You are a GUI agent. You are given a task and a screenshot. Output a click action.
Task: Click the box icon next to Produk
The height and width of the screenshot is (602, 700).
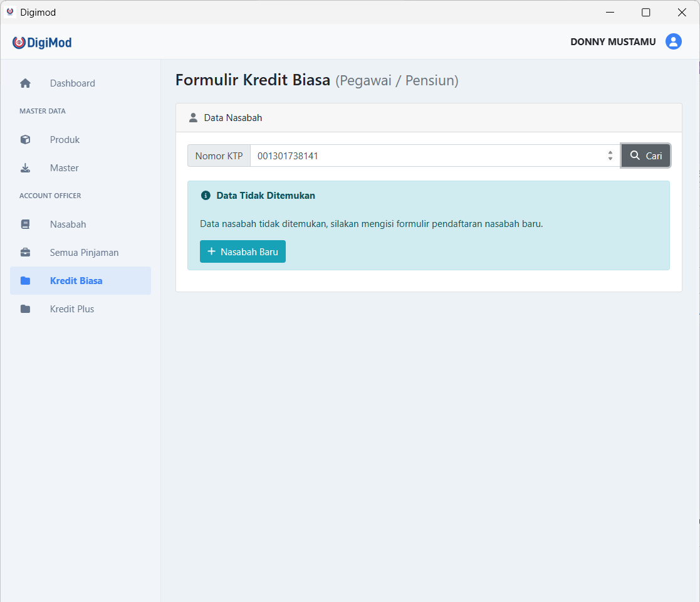pos(25,140)
